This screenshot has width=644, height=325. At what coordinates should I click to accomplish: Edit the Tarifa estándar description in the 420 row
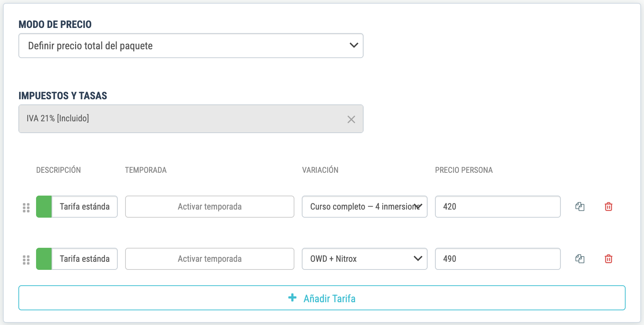click(x=85, y=207)
